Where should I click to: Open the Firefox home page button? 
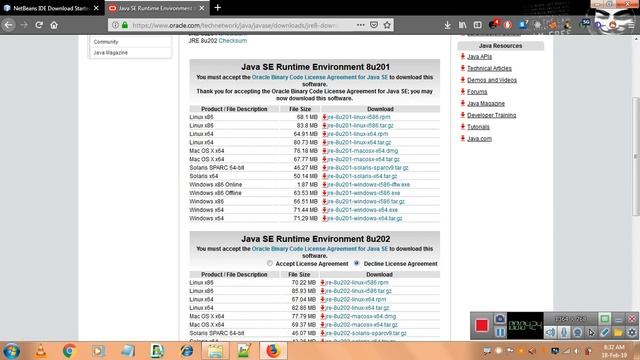[54, 25]
